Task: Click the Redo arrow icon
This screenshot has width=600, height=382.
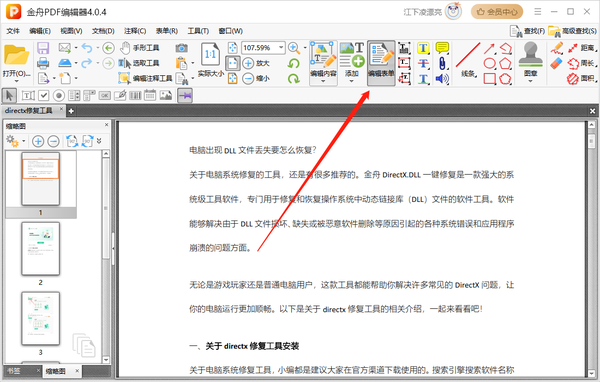Action: 87,63
